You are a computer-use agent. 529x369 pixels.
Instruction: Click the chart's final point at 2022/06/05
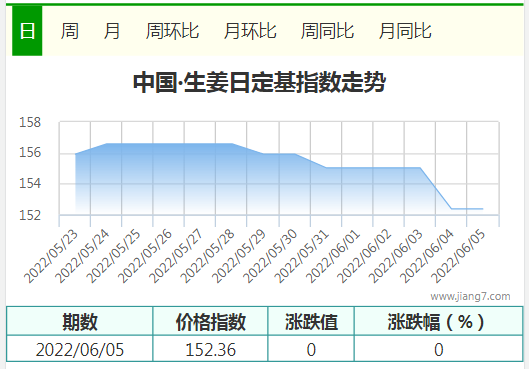482,209
